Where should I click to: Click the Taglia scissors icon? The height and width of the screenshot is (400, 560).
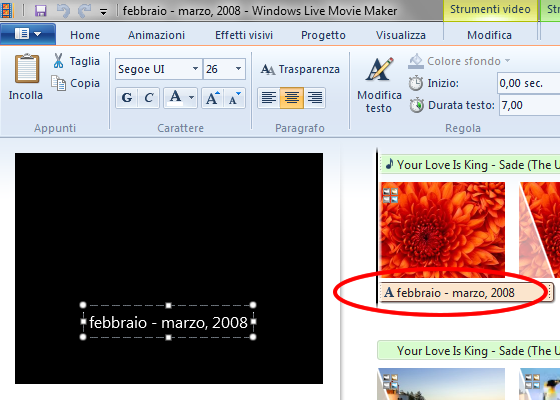pyautogui.click(x=58, y=61)
